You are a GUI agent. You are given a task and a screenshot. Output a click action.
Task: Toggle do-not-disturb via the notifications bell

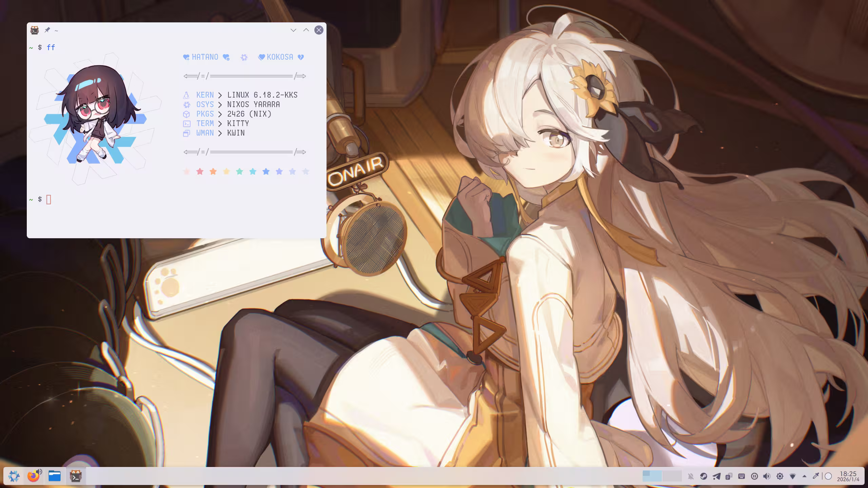pos(691,476)
